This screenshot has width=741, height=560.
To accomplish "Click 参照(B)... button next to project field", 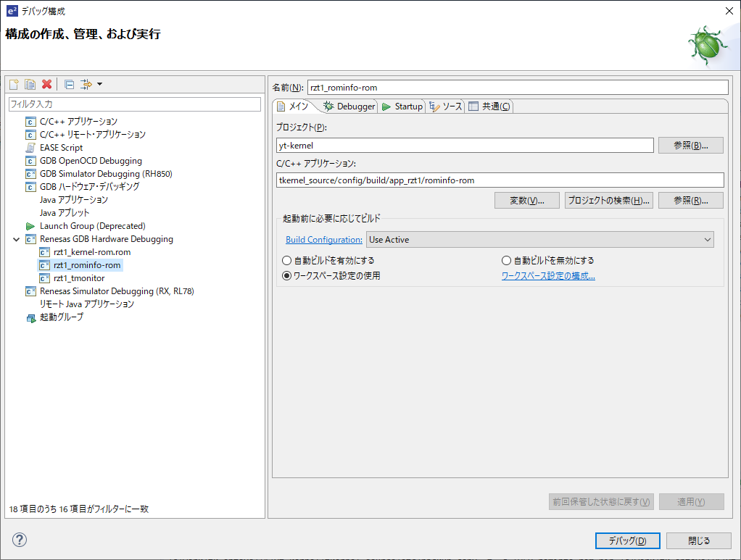I will click(690, 146).
